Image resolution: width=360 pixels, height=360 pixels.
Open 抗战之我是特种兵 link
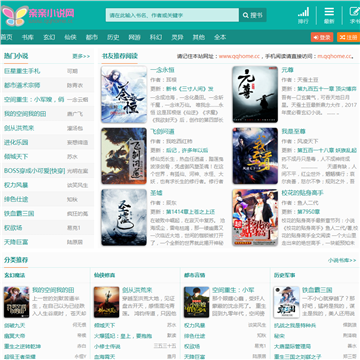295,325
